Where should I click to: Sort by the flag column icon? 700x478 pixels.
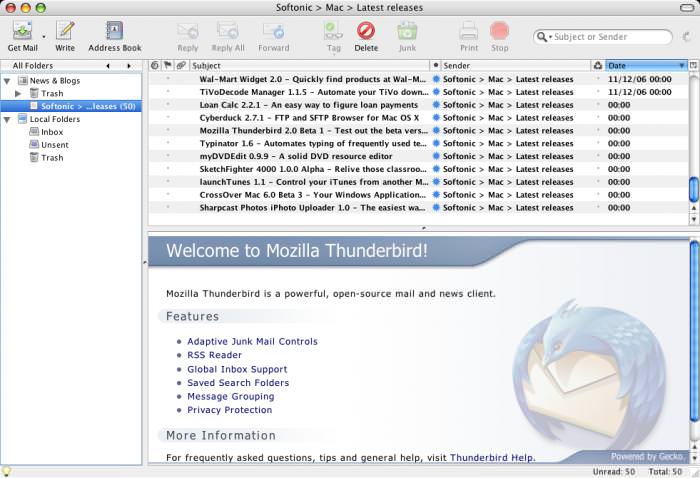pyautogui.click(x=168, y=66)
